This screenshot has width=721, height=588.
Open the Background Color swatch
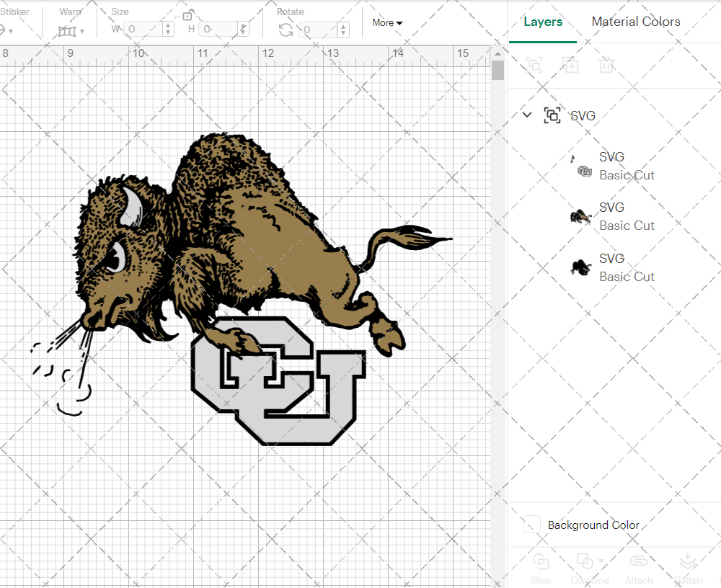coord(531,525)
